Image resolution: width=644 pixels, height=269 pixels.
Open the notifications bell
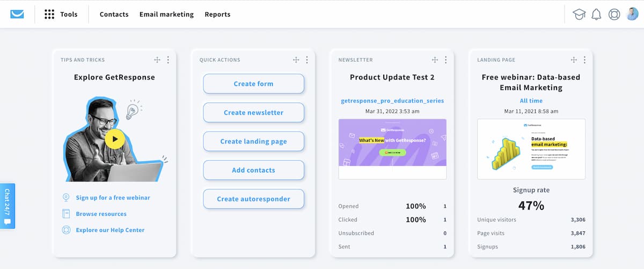tap(596, 14)
